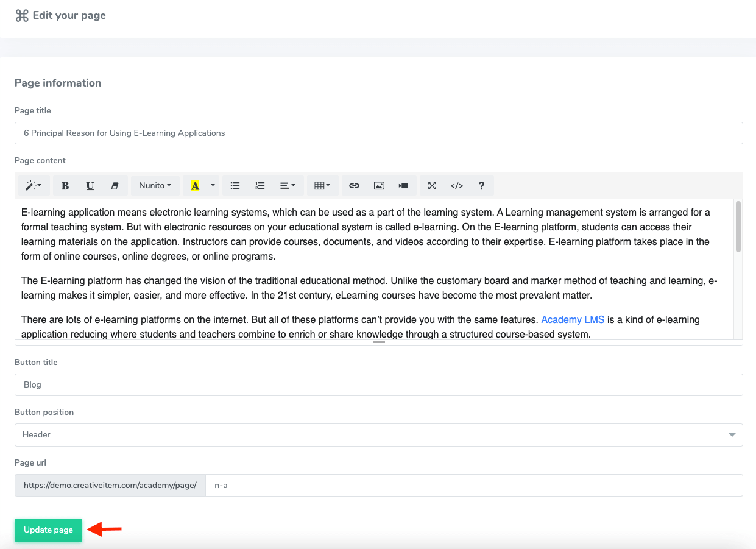Click the Academy LMS link

click(573, 319)
